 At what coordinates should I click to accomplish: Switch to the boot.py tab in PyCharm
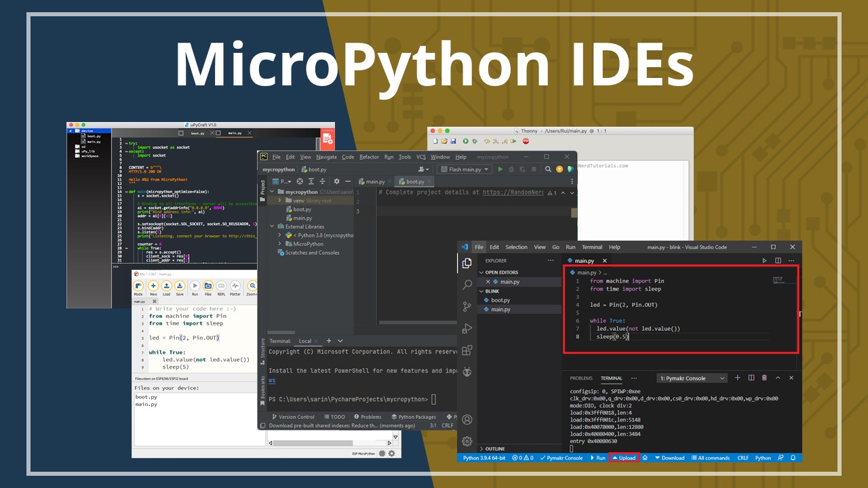[415, 182]
